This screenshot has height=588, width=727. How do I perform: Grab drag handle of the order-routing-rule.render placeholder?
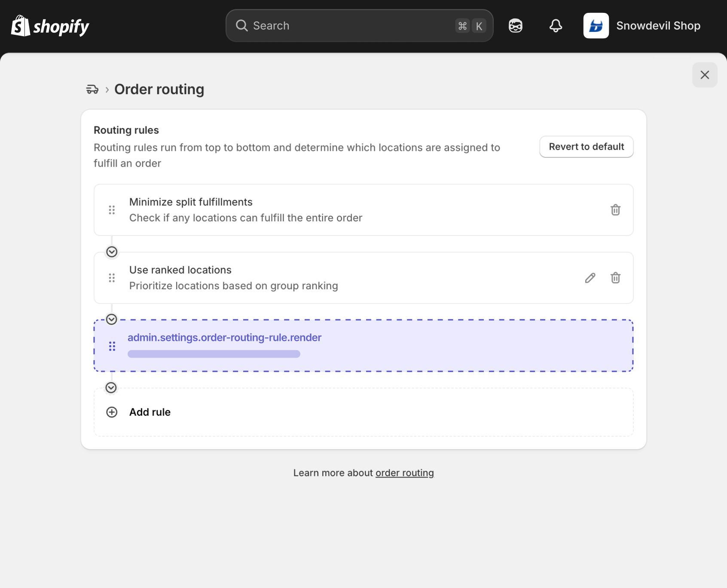click(112, 346)
